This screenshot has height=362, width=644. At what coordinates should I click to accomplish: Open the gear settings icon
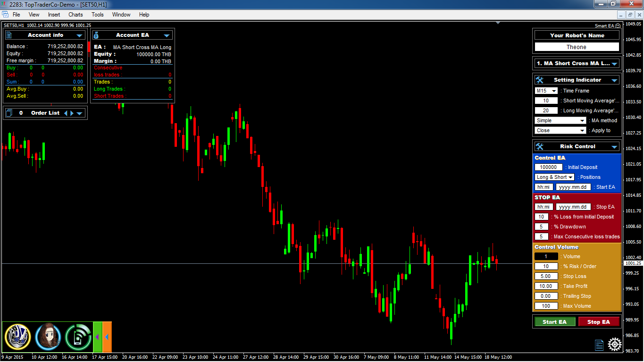(614, 345)
